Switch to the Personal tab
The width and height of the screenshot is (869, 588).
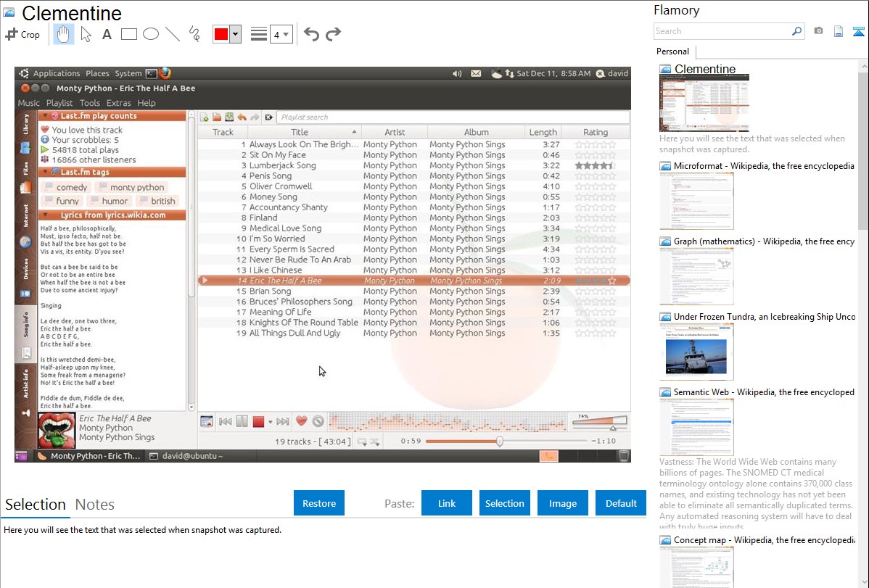672,51
